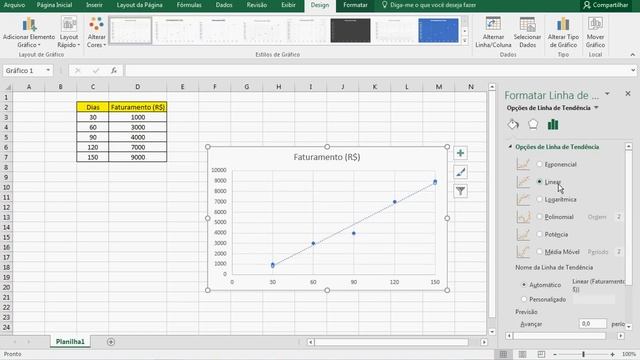Select the dark chart style thumbnail
The width and height of the screenshot is (640, 360).
pyautogui.click(x=350, y=30)
